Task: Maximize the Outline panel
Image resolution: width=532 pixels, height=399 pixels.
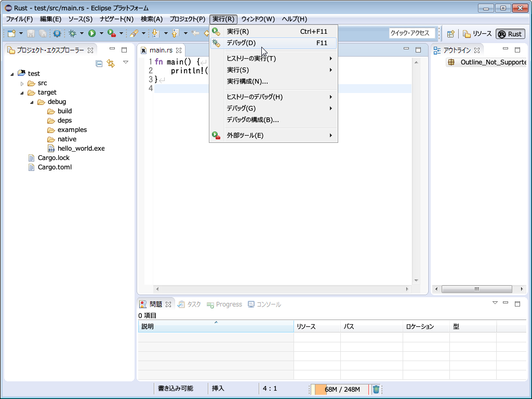Action: point(517,50)
